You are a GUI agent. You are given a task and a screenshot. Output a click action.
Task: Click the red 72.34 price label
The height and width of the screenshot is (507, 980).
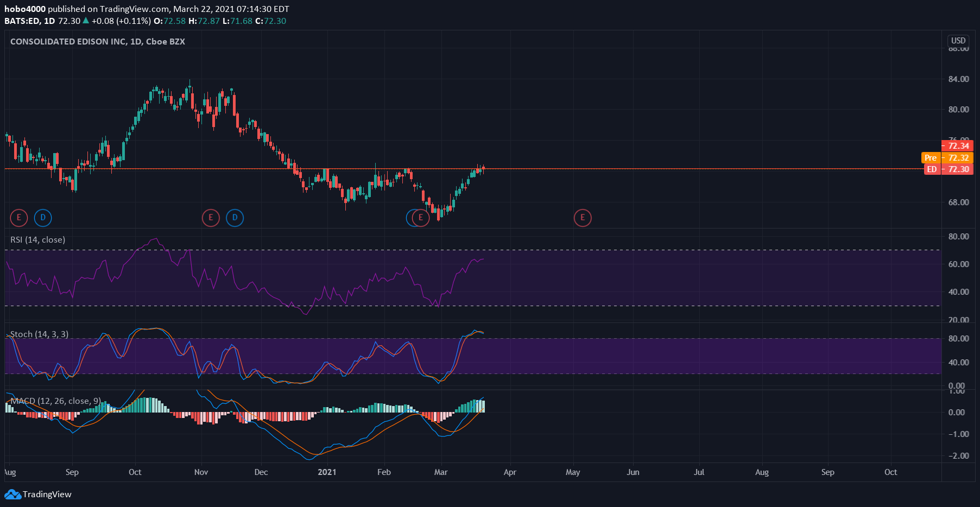click(x=957, y=145)
